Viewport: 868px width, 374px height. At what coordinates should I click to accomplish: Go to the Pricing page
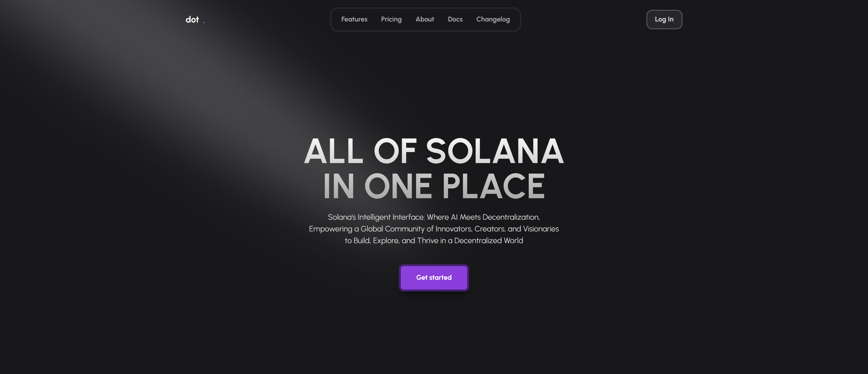(x=391, y=19)
